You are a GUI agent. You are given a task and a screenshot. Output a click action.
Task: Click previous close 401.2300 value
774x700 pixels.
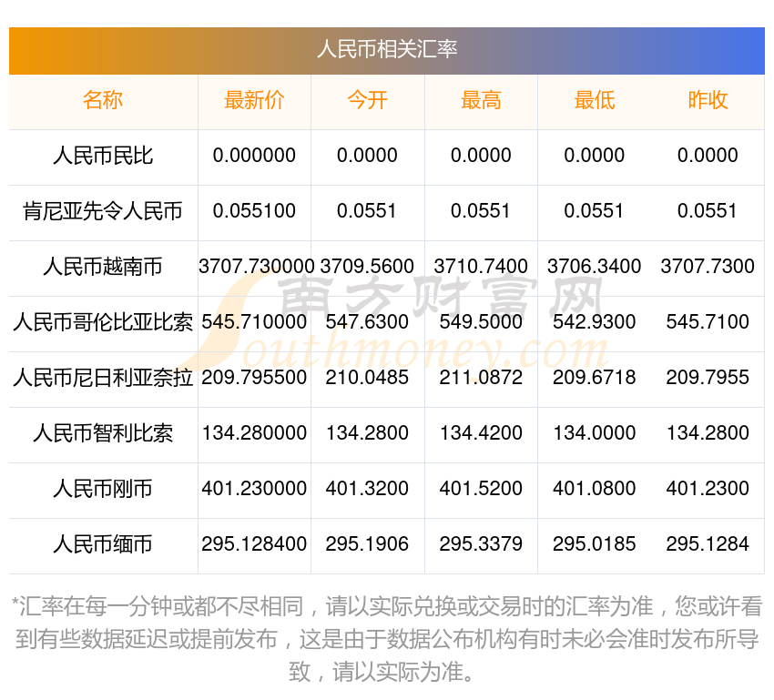[x=708, y=489]
